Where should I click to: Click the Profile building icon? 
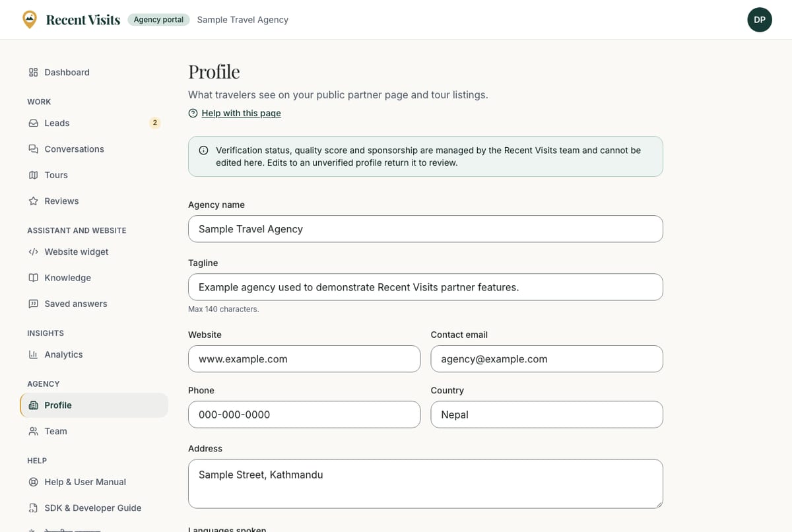click(x=33, y=405)
